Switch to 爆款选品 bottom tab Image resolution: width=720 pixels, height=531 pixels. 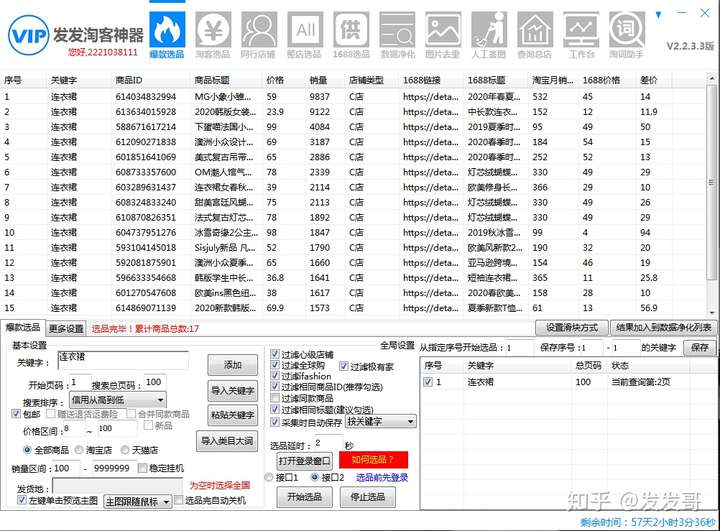click(x=23, y=328)
